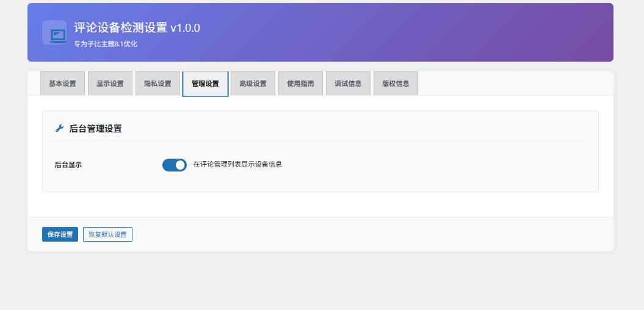Go to the 隐私设置 tab
Viewport: 644px width, 310px height.
coord(157,84)
